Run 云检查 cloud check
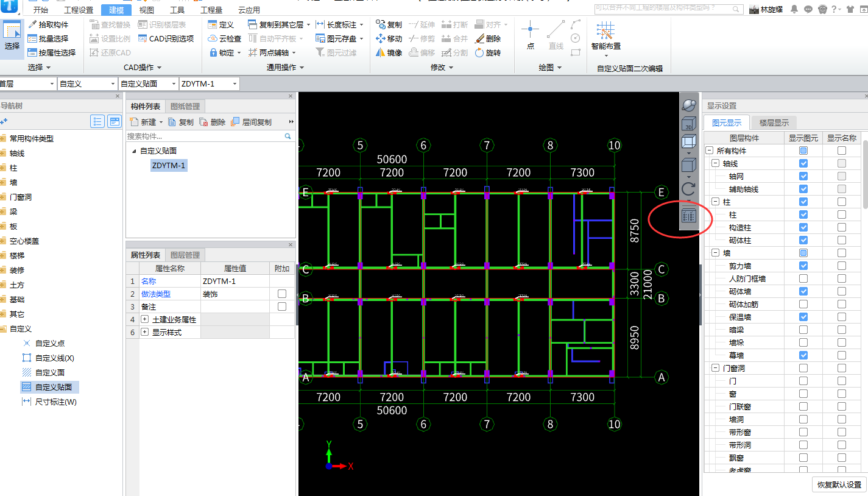Screen dimensions: 868x496 pos(225,38)
